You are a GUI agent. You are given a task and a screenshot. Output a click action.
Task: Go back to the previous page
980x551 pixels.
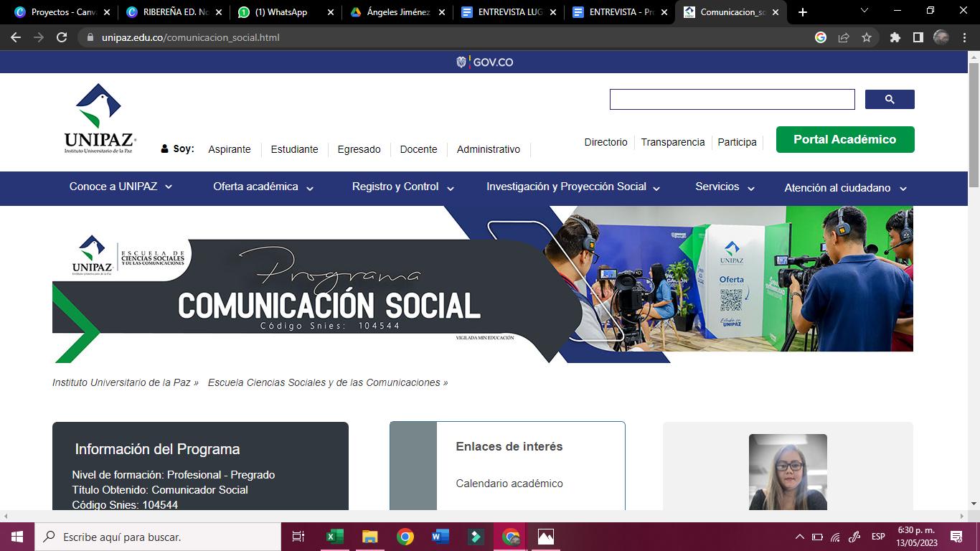tap(16, 37)
